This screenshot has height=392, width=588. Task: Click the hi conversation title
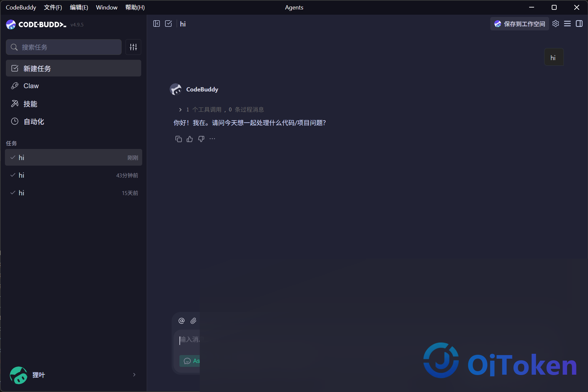183,24
